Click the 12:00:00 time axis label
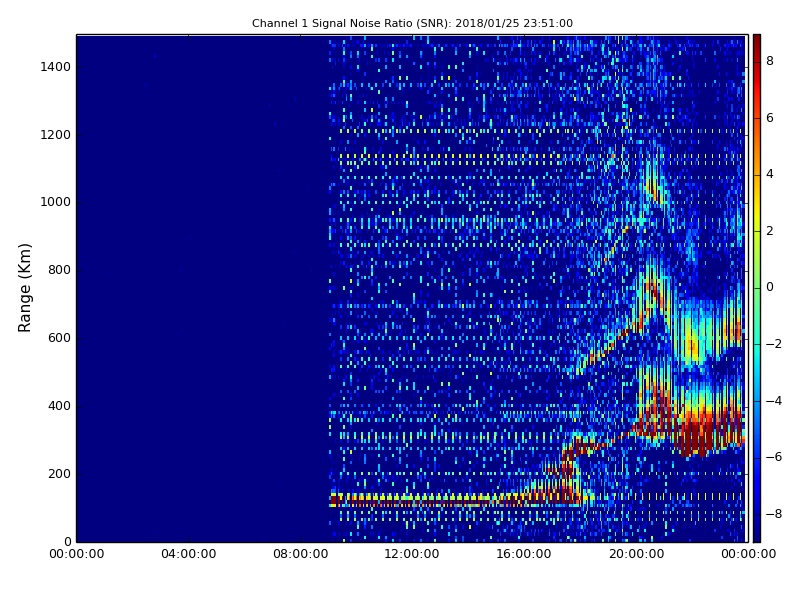The height and width of the screenshot is (600, 800). coord(412,554)
